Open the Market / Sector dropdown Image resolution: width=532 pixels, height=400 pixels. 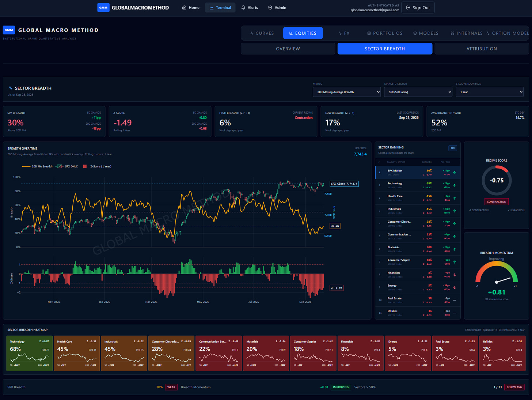pyautogui.click(x=418, y=92)
